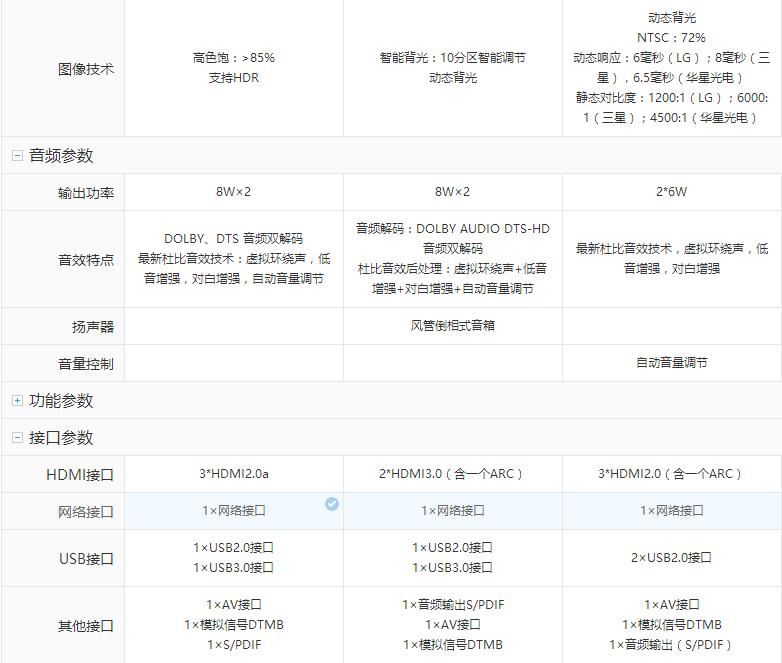
Task: Click the 2*6W output power value
Action: 671,192
